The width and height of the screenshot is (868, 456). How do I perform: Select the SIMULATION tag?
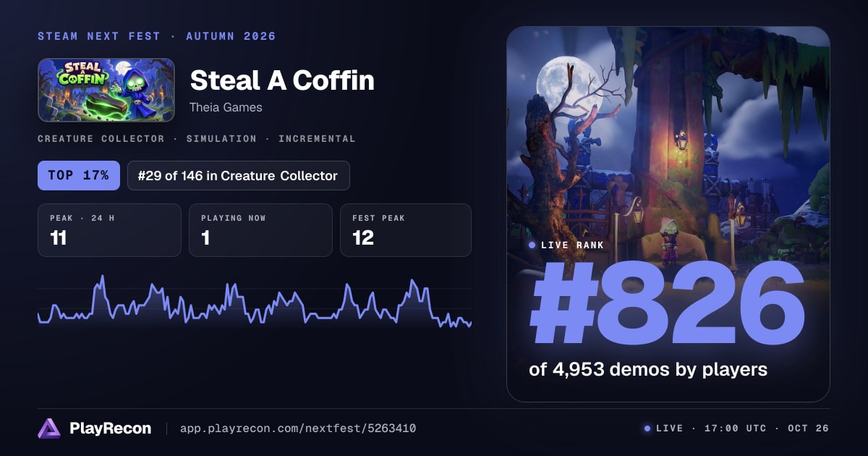pos(221,138)
